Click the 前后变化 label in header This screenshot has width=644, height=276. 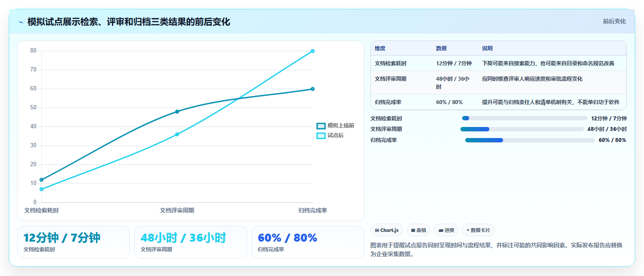pyautogui.click(x=614, y=22)
